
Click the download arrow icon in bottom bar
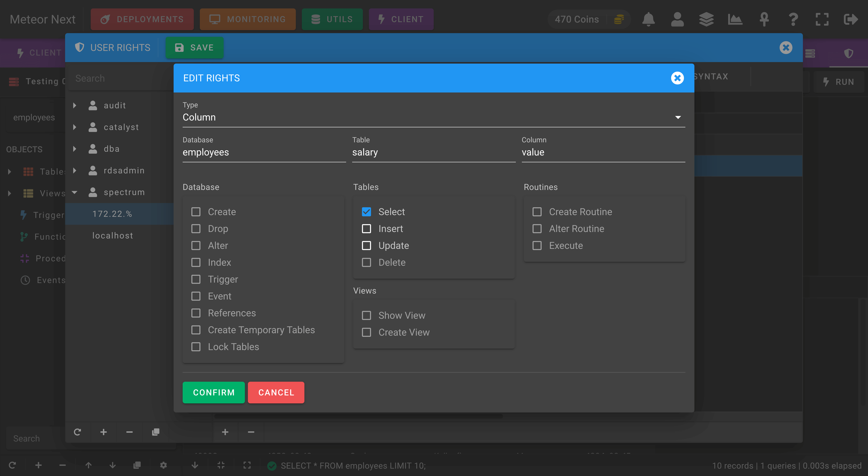[x=195, y=465]
